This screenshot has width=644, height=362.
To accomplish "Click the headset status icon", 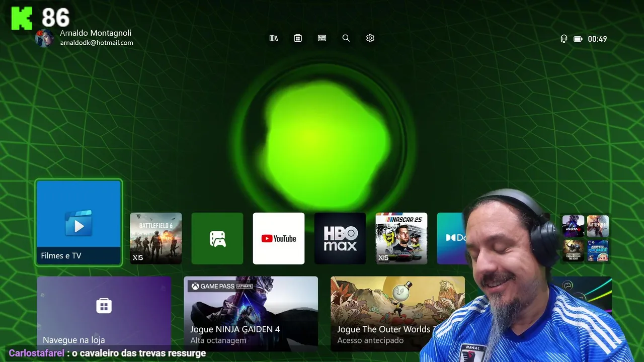I will click(x=564, y=39).
